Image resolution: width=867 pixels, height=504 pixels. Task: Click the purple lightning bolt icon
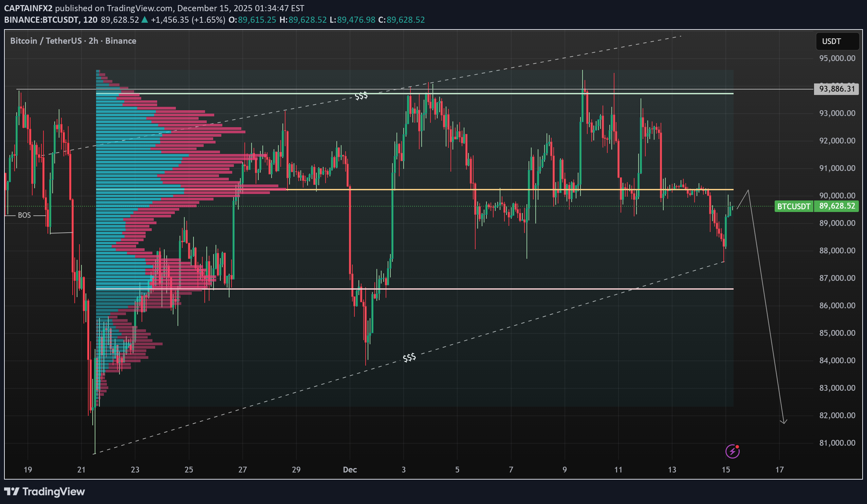coord(732,451)
